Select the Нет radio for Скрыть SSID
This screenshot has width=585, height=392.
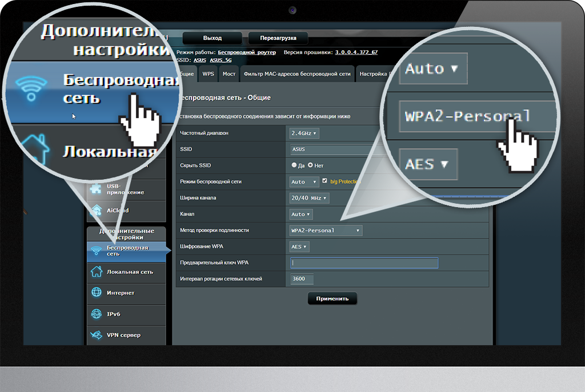point(311,165)
